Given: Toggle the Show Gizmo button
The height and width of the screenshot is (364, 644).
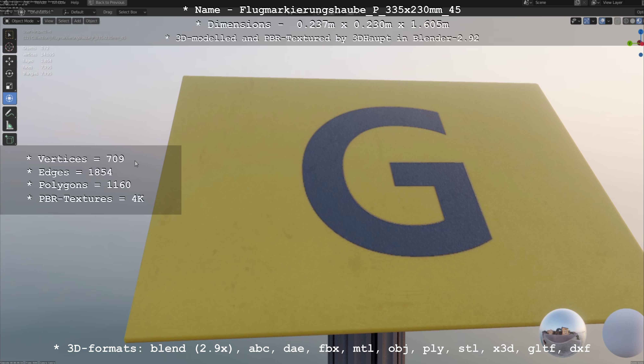Looking at the screenshot, I should point(587,21).
